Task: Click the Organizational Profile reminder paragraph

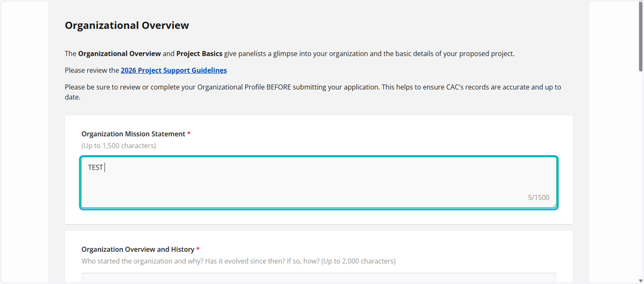Action: (313, 92)
